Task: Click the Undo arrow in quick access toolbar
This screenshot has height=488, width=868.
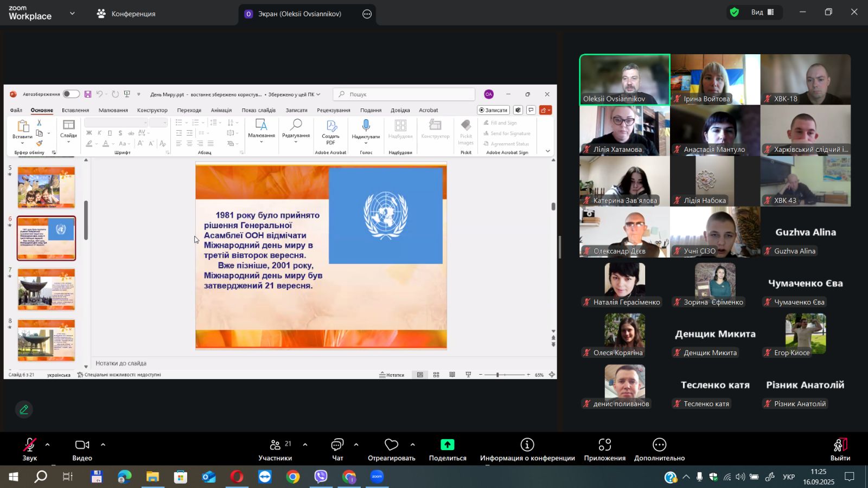Action: pyautogui.click(x=99, y=94)
